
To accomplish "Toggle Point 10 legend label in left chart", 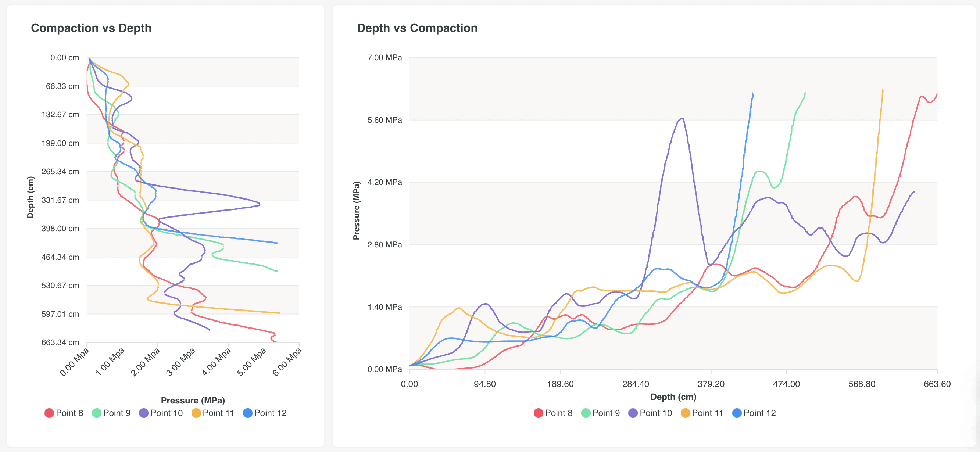I will pos(167,413).
